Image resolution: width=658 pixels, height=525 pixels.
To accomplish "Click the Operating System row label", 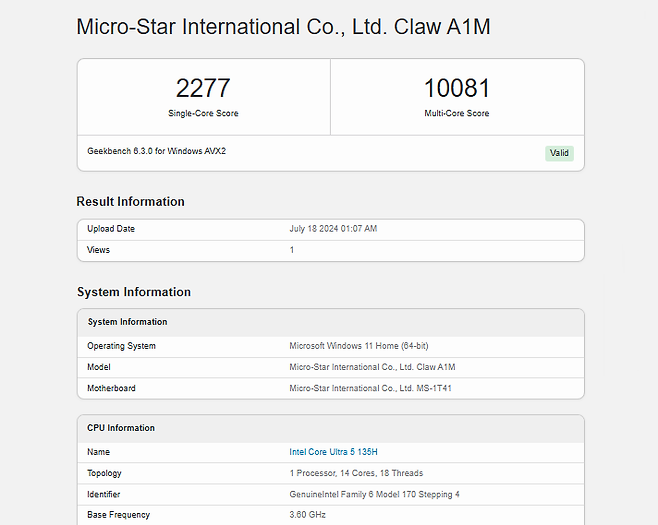I will [x=121, y=346].
